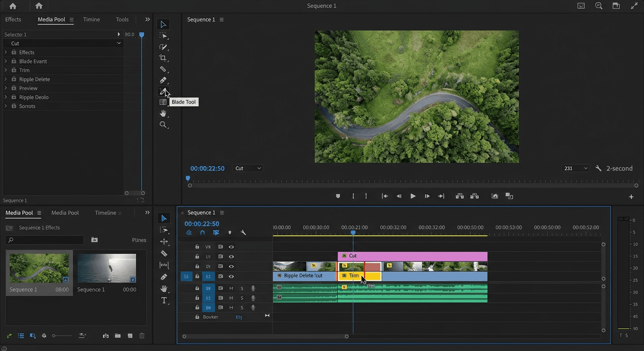Open Sequence 1 monitor panel menu
644x351 pixels.
pyautogui.click(x=222, y=20)
